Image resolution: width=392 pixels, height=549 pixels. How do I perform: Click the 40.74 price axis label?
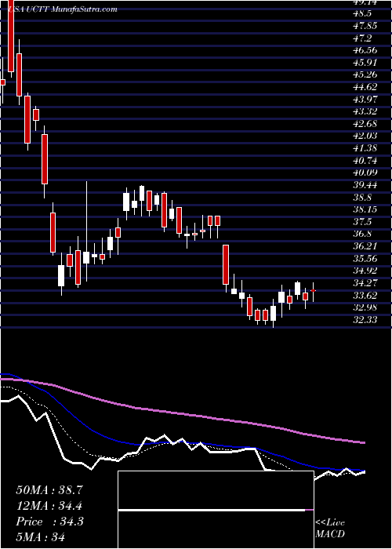pos(365,161)
